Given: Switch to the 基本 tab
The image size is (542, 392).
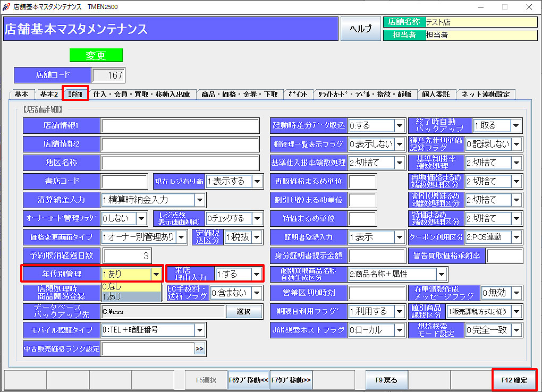Looking at the screenshot, I should pos(22,95).
